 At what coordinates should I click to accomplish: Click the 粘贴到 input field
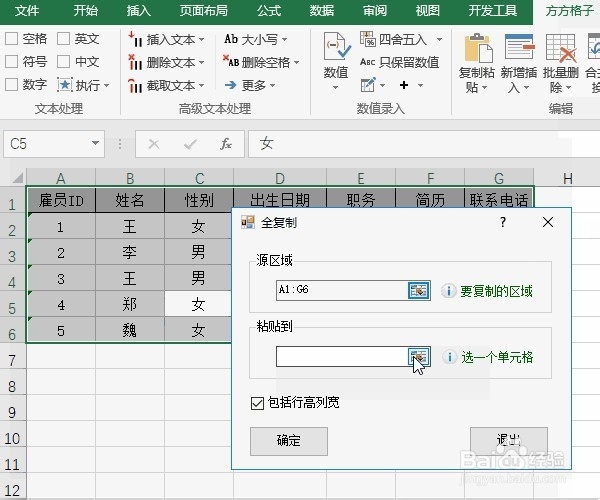pyautogui.click(x=342, y=357)
